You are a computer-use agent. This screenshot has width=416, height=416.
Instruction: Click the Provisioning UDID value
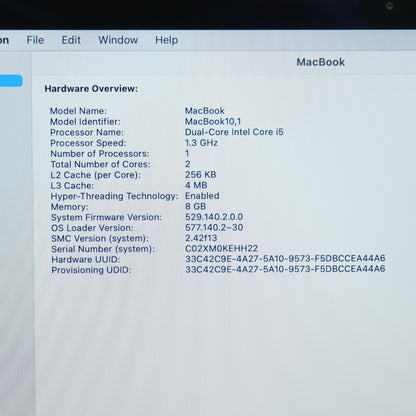pos(285,269)
